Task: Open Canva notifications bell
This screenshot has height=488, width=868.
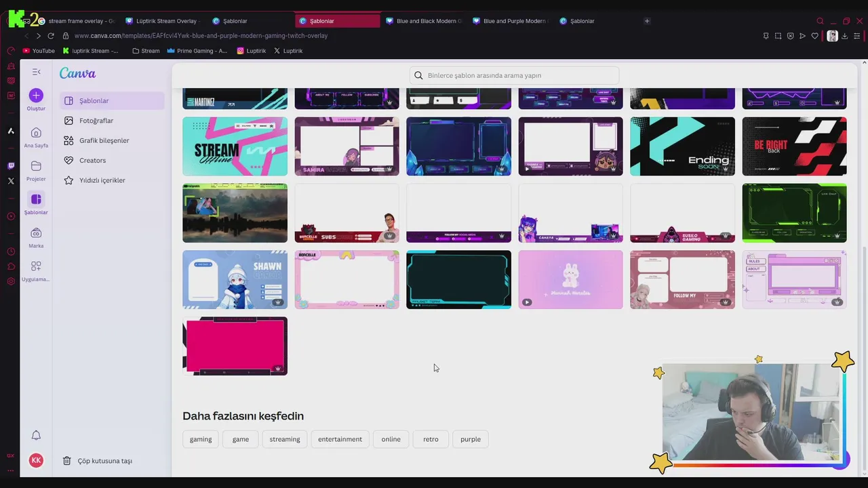Action: click(36, 435)
